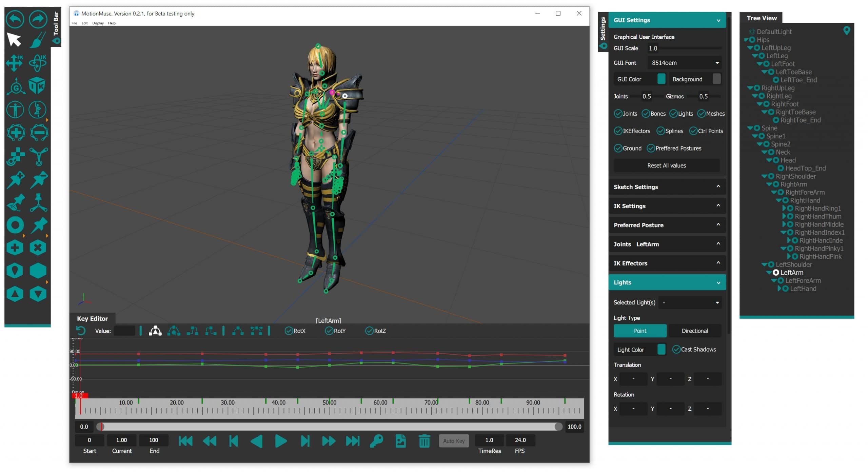Image resolution: width=868 pixels, height=473 pixels.
Task: Open the Edit menu
Action: 84,23
